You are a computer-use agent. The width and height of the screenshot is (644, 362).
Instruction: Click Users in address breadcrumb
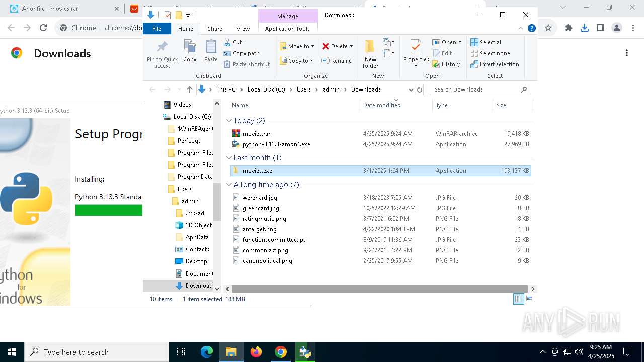(x=304, y=89)
